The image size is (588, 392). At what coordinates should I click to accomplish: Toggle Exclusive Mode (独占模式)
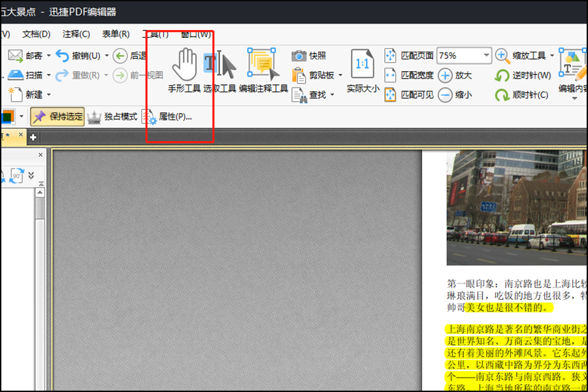112,117
